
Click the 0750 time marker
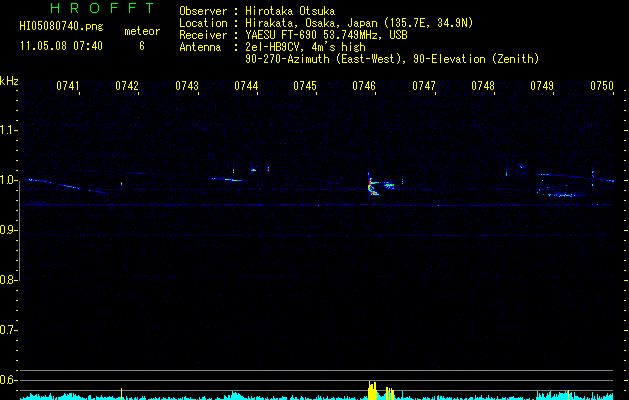602,86
